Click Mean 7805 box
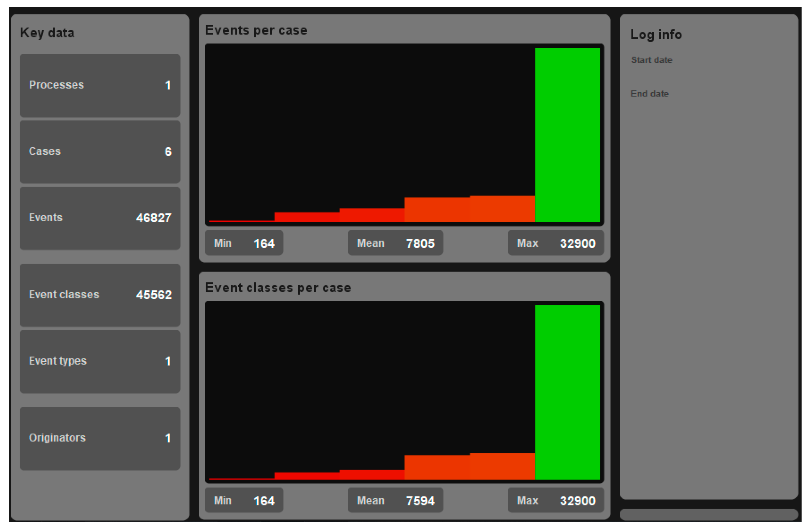812x532 pixels. (395, 243)
